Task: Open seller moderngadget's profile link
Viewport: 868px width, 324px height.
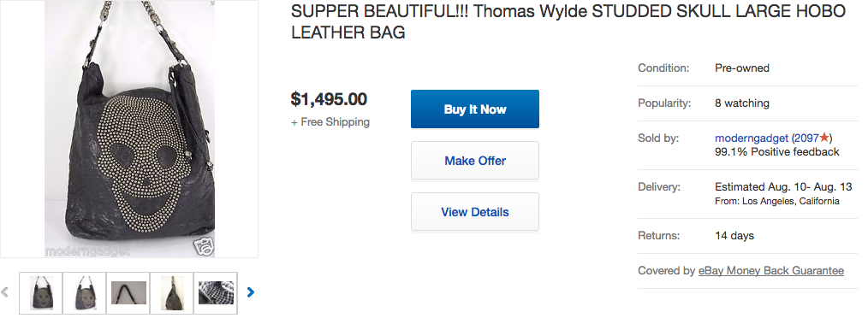Action: 752,138
